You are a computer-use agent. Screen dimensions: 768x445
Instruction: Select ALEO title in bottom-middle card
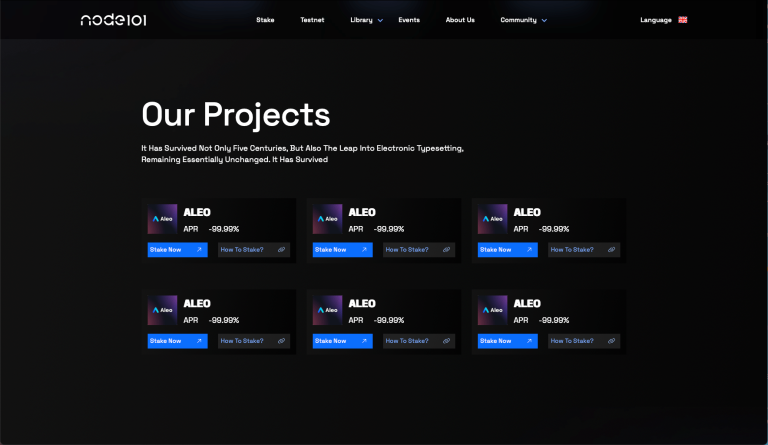(362, 303)
